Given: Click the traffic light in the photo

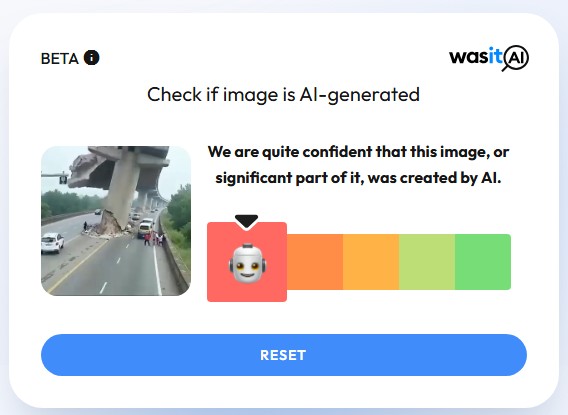Looking at the screenshot, I should point(63,179).
